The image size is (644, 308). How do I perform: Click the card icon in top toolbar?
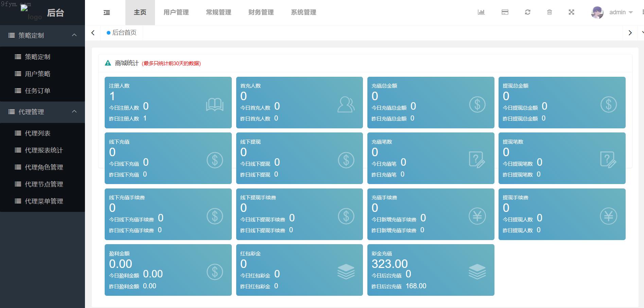pos(505,12)
